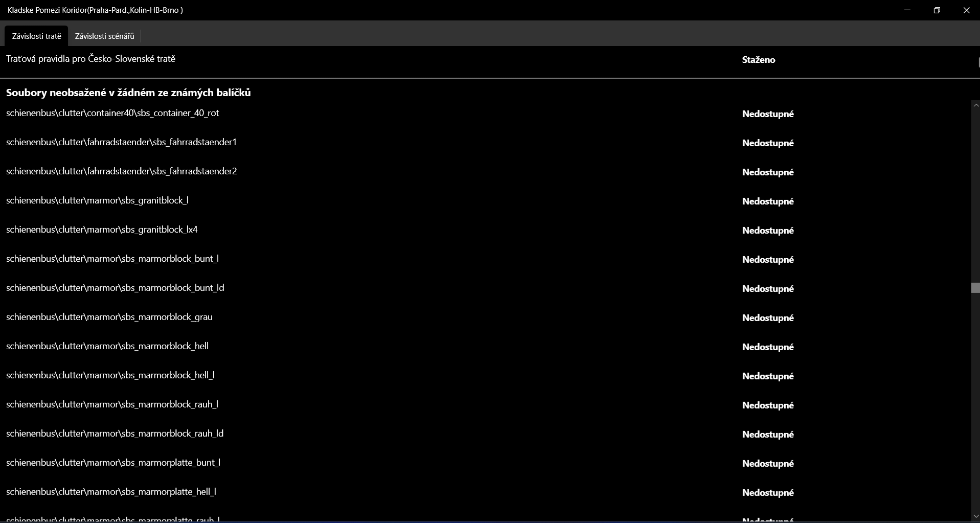
Task: Click the scrollbar down arrow
Action: (975, 516)
